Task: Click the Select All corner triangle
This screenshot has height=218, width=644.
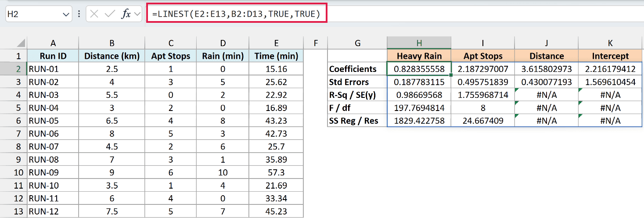Action: coord(21,43)
